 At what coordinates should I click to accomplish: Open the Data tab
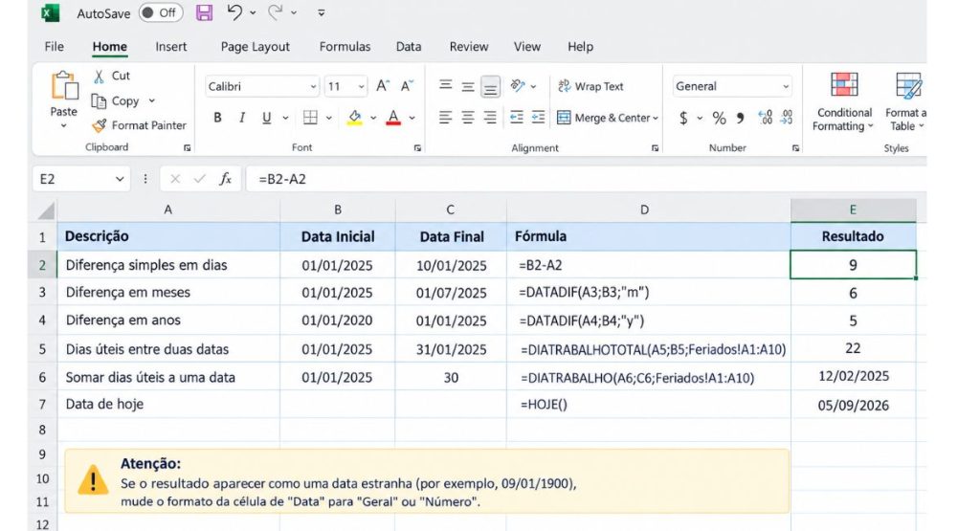click(x=409, y=47)
